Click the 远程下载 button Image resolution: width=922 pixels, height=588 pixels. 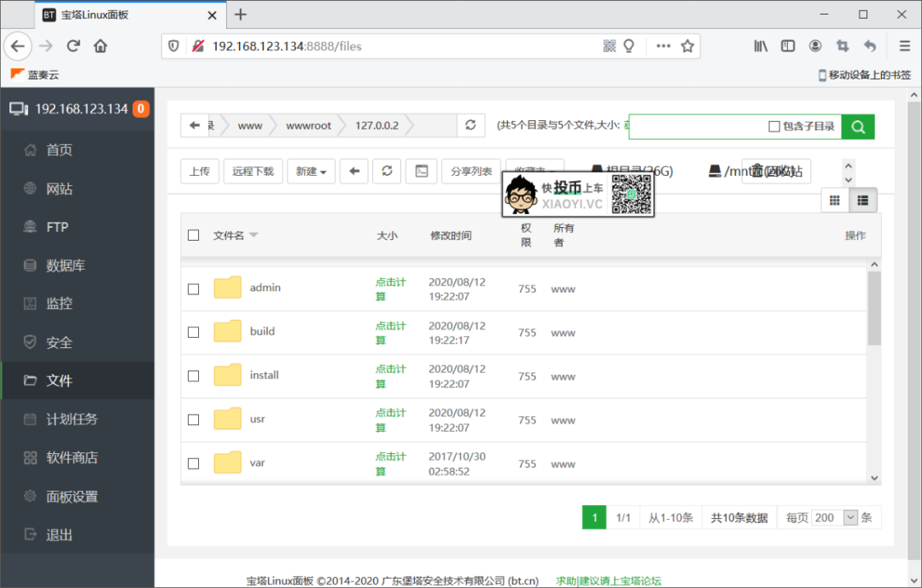(x=253, y=171)
